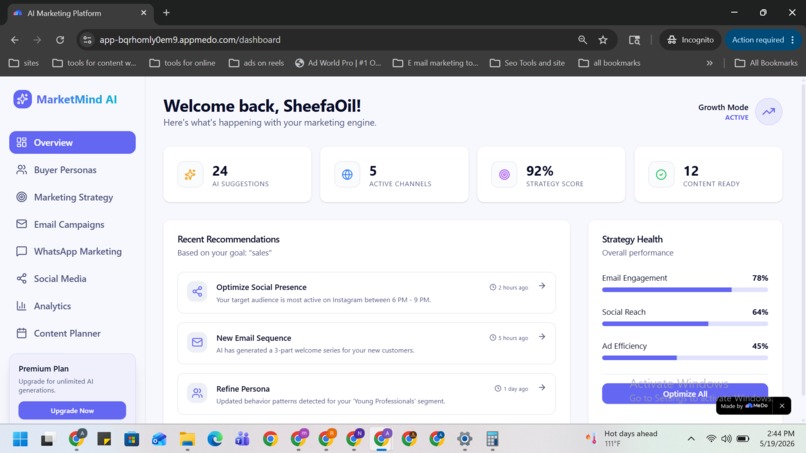Show hidden system tray icons
Screen dimensions: 806x453
pyautogui.click(x=691, y=439)
